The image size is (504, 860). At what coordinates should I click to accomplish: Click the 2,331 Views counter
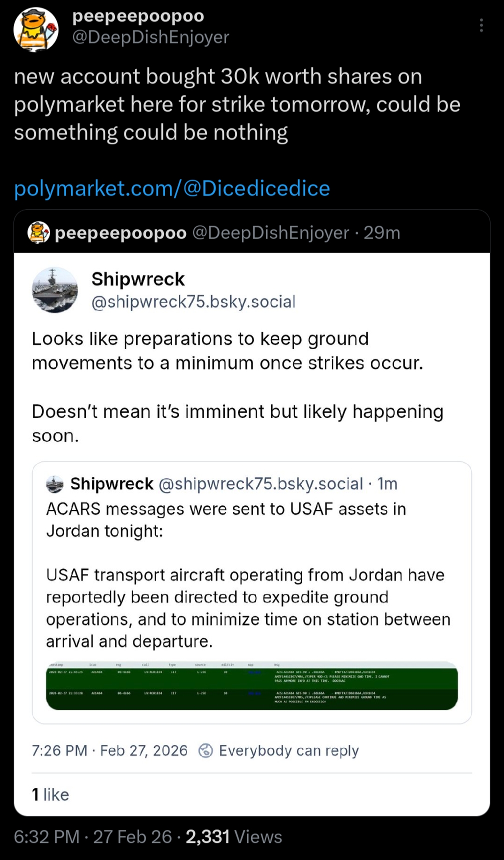click(233, 836)
